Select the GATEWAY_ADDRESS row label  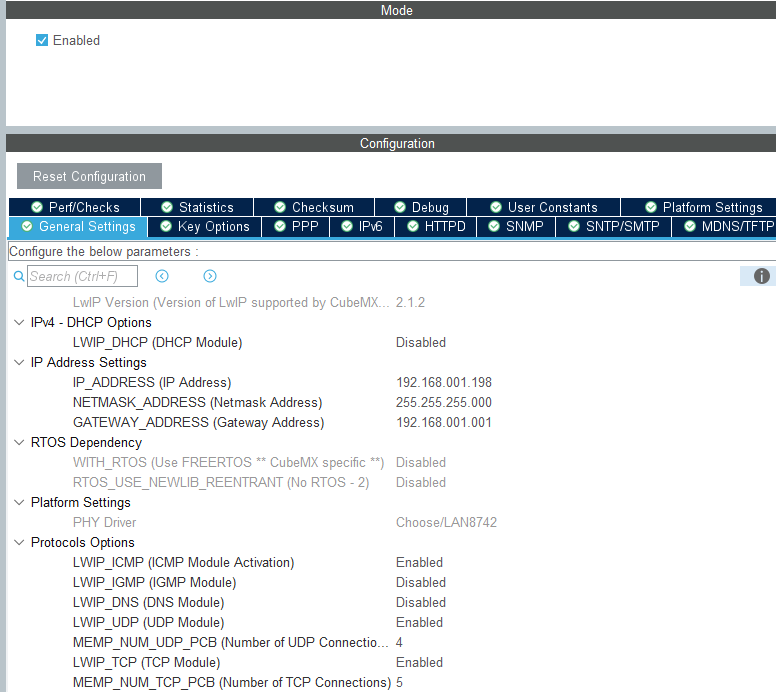tap(198, 422)
